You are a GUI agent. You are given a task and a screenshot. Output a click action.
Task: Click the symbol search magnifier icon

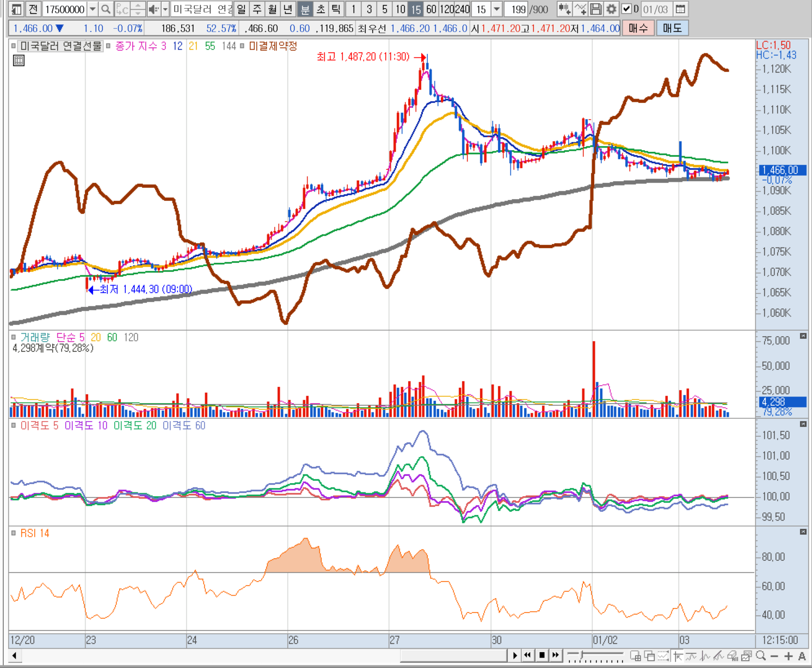coord(106,9)
